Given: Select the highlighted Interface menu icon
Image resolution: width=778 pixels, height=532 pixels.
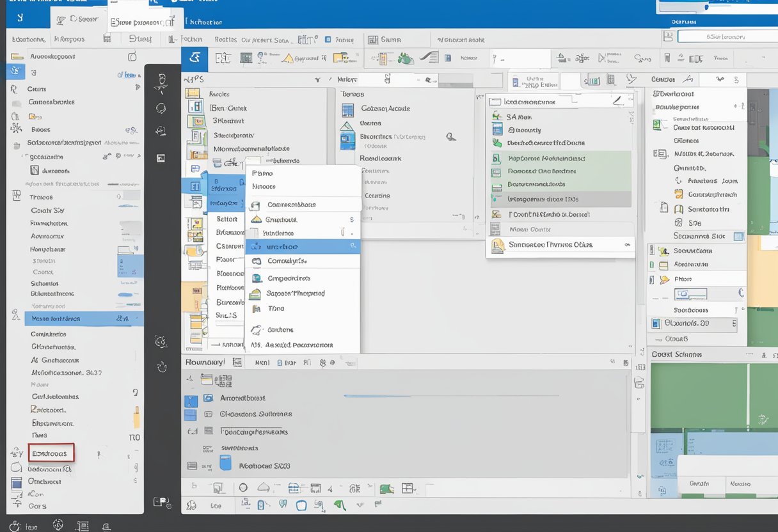Looking at the screenshot, I should 256,247.
